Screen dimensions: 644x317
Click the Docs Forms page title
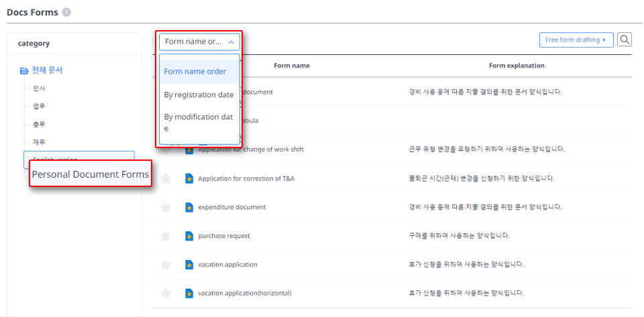click(x=32, y=12)
